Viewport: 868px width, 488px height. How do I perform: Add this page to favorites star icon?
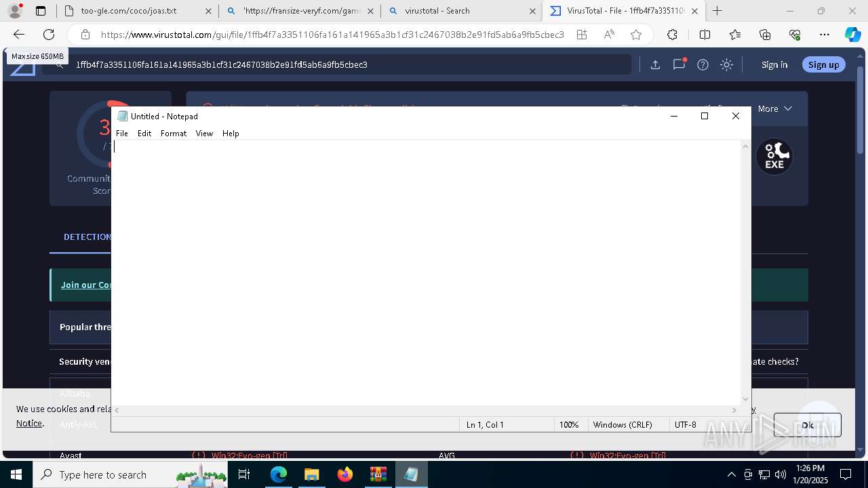(636, 35)
